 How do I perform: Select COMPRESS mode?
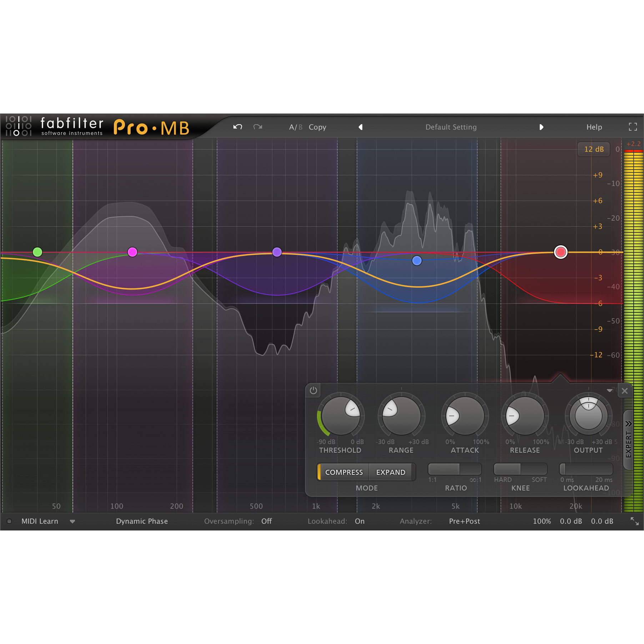[344, 472]
